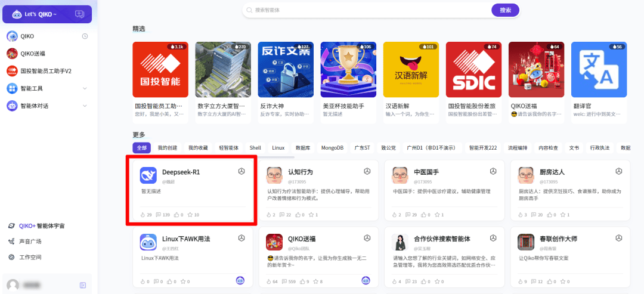Filter by the 轻智能体 tab
This screenshot has width=644, height=294.
point(229,148)
